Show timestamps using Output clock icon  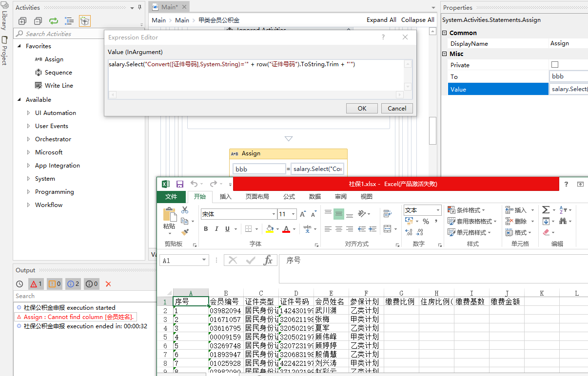(x=20, y=284)
